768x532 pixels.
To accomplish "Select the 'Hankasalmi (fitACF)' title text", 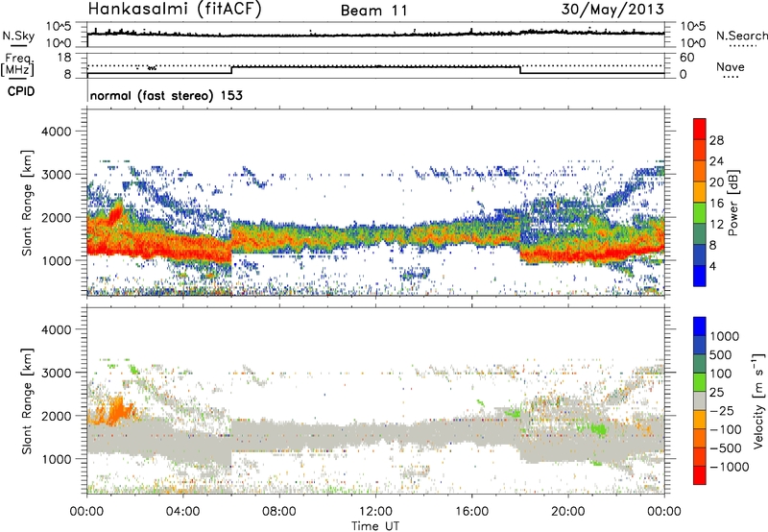I will pyautogui.click(x=175, y=9).
